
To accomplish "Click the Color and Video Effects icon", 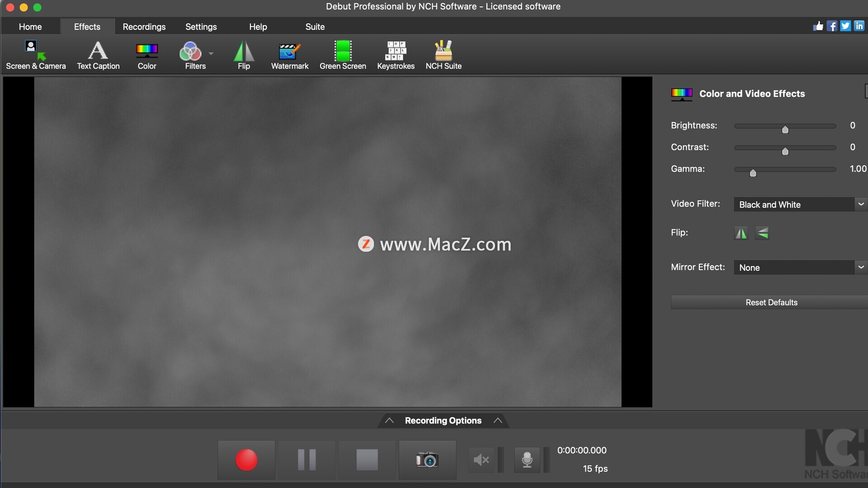I will coord(682,94).
